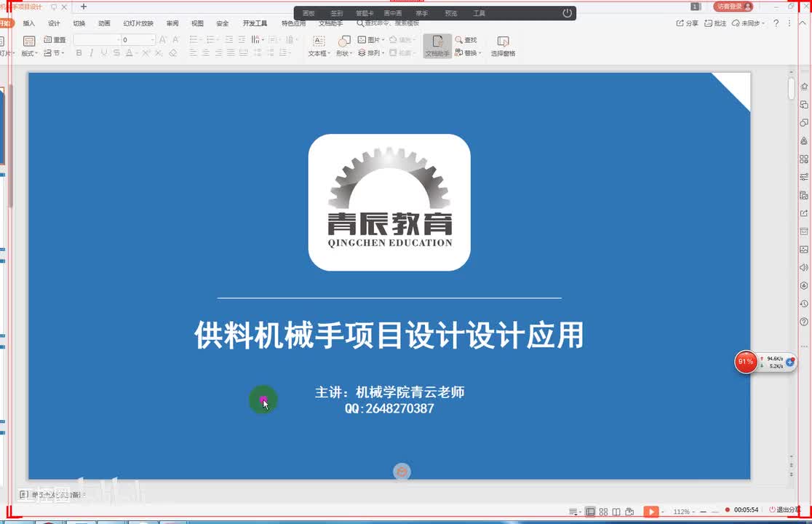Viewport: 812px width, 524px height.
Task: Apply numbered list formatting
Action: pyautogui.click(x=211, y=40)
